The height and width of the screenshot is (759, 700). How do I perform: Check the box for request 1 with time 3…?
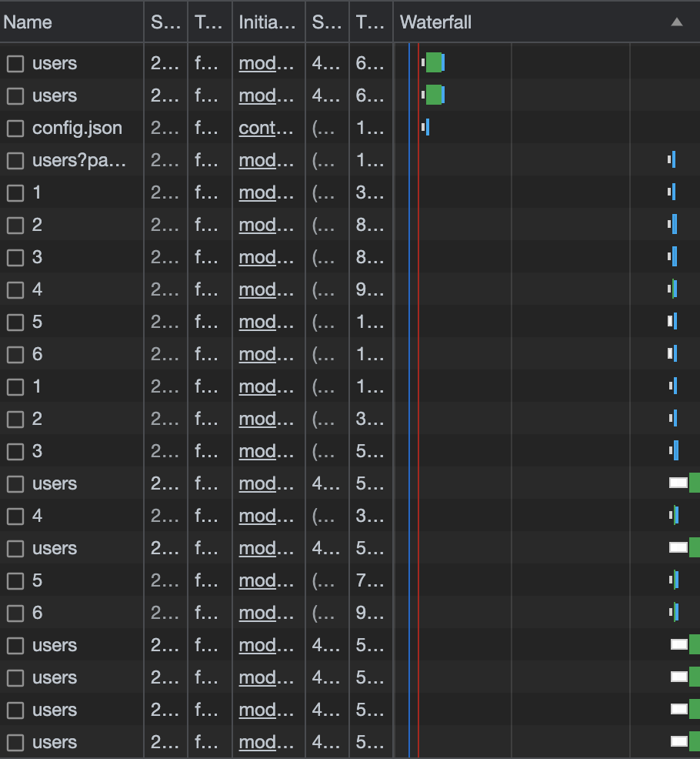tap(15, 193)
